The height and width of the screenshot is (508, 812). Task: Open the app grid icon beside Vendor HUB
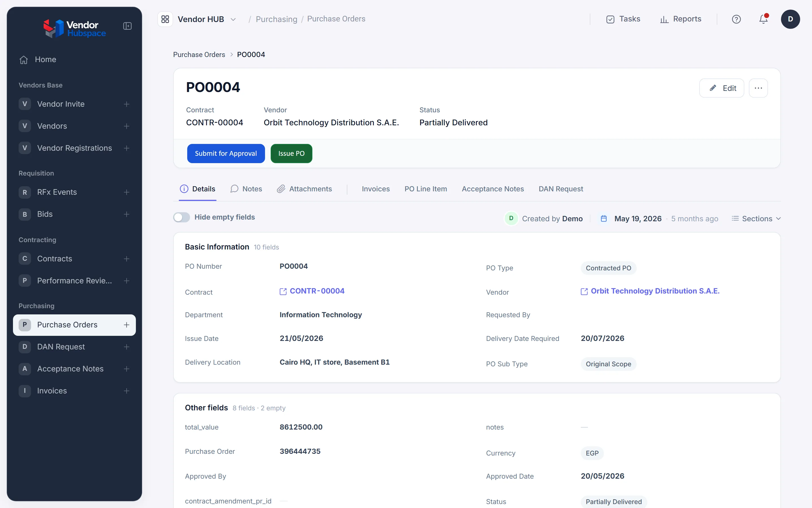[x=165, y=19]
